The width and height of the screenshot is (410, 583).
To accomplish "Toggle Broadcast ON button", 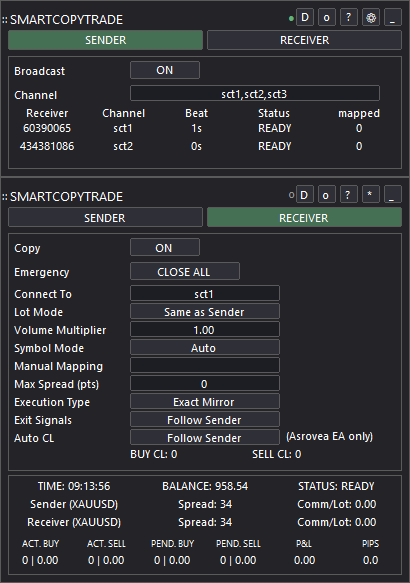I will coord(165,70).
